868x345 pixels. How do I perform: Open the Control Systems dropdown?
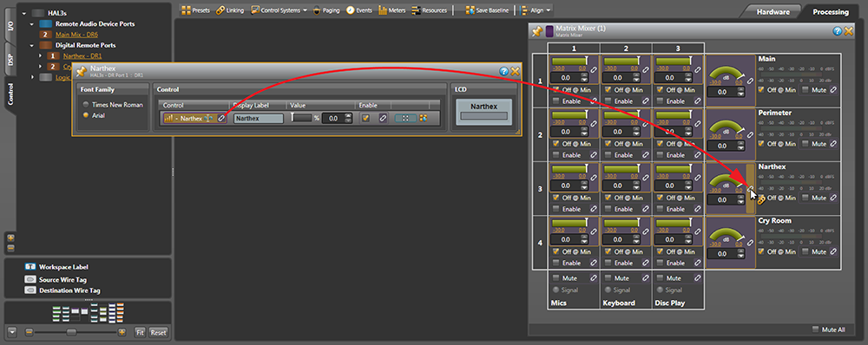pyautogui.click(x=279, y=10)
